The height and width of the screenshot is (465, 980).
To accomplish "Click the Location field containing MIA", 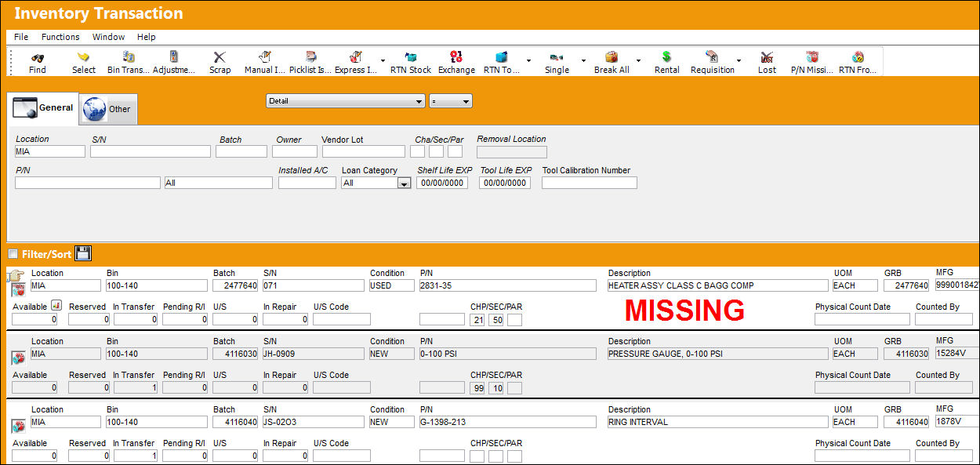I will coord(50,151).
